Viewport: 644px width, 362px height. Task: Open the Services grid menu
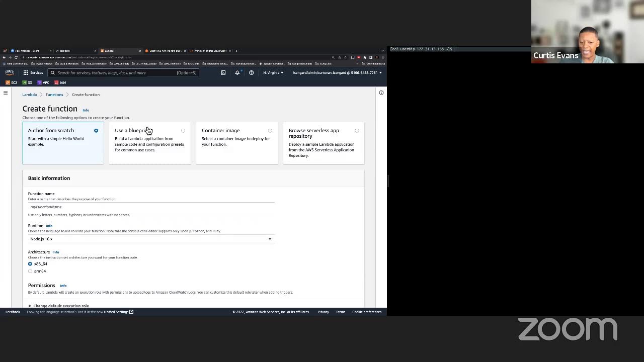click(x=26, y=72)
